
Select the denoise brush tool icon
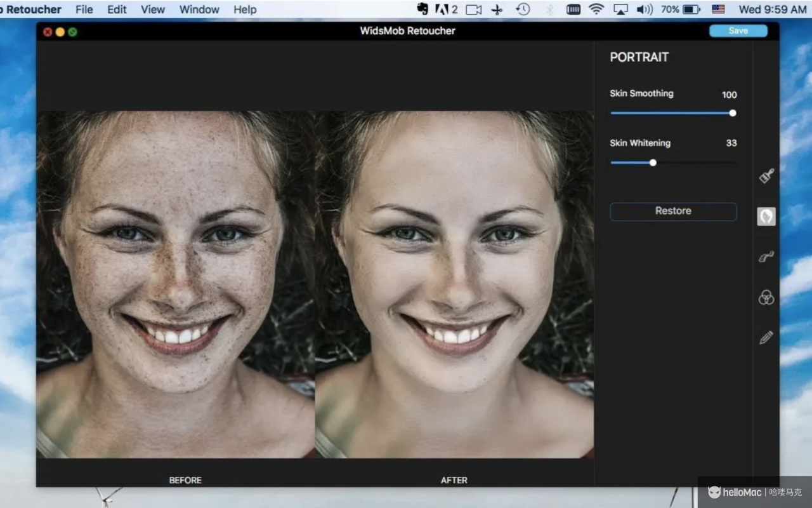coord(766,176)
